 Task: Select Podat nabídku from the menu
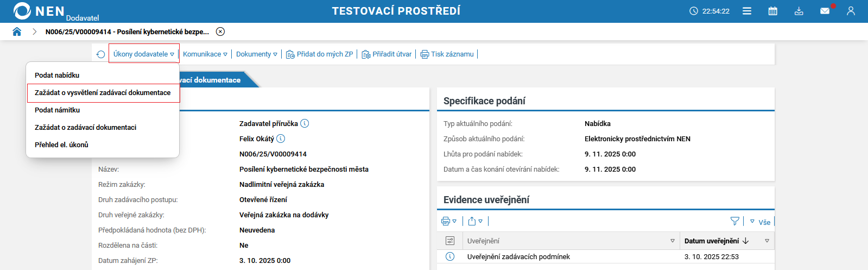(x=57, y=75)
